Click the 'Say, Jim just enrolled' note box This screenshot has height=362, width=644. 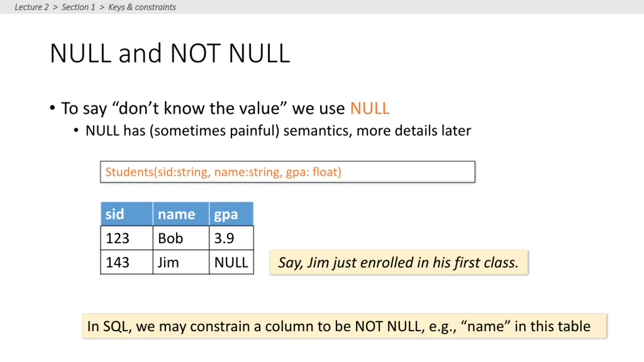tap(399, 262)
